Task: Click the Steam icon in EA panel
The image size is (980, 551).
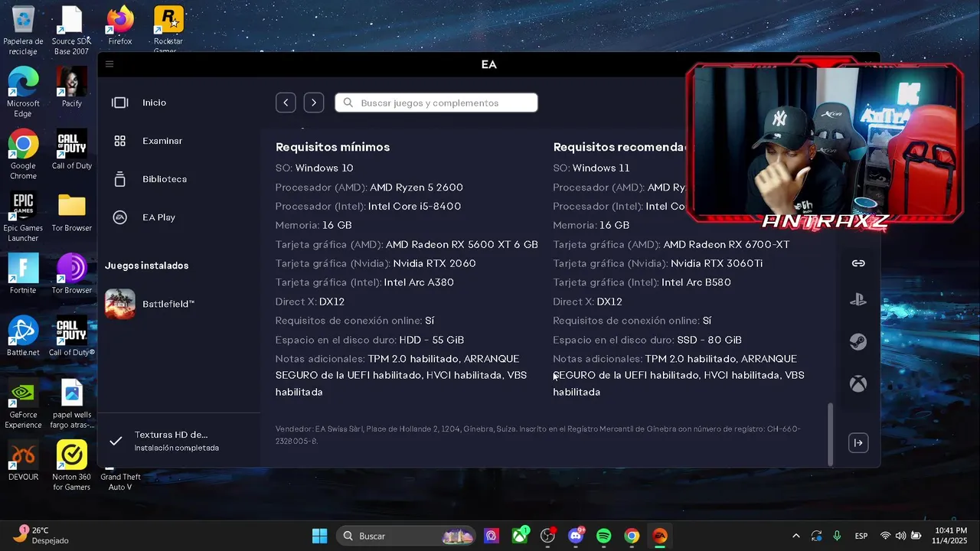Action: tap(858, 342)
